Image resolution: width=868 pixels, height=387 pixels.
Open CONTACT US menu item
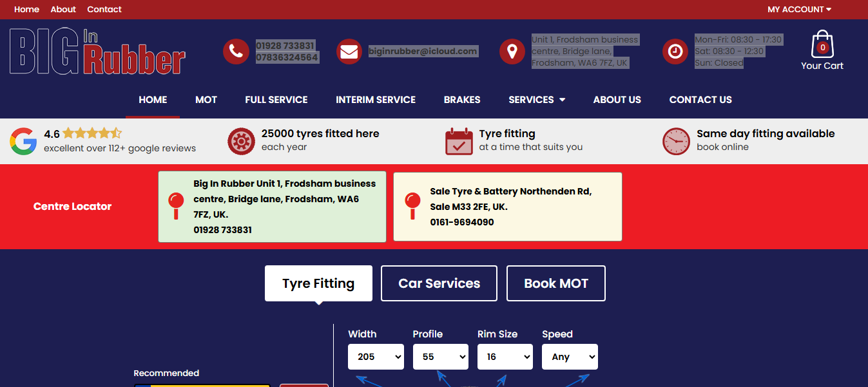coord(700,100)
